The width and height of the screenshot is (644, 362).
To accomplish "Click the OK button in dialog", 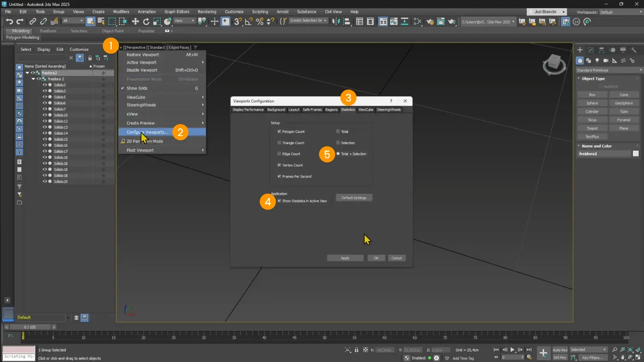I will pos(376,258).
